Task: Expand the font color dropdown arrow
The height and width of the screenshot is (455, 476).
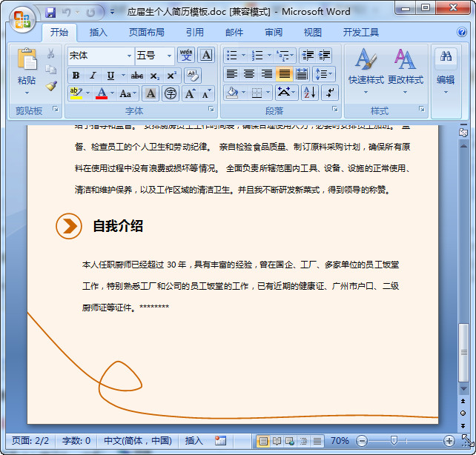Action: coord(112,93)
